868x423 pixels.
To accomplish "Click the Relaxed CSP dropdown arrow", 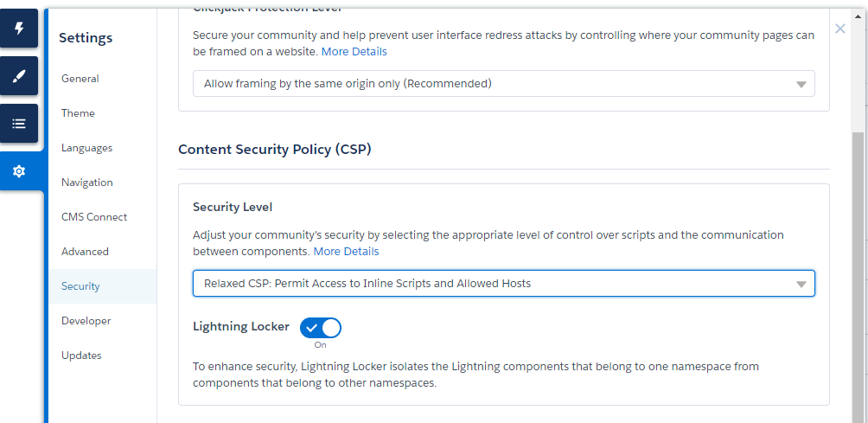I will 801,284.
